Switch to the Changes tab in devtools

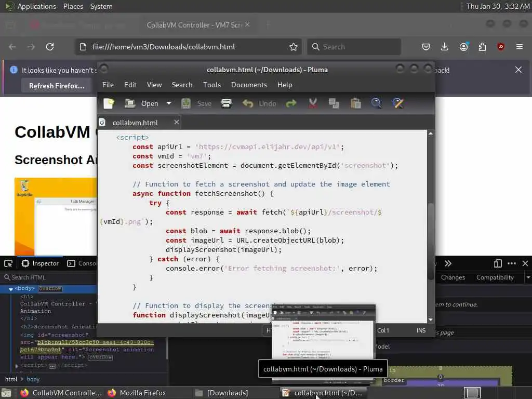point(453,277)
